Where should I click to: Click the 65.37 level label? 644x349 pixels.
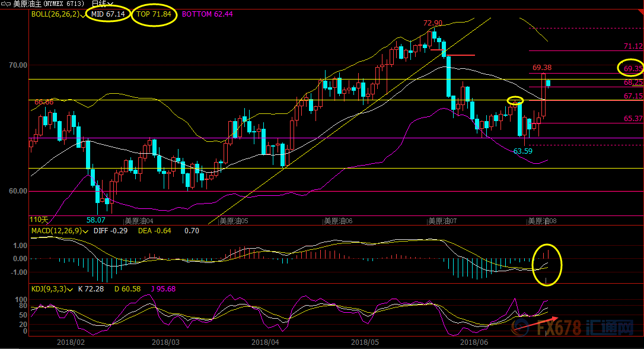(x=633, y=119)
